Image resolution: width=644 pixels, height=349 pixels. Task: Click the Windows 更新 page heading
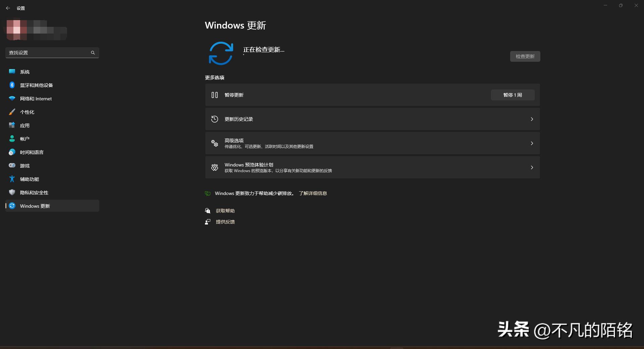tap(235, 26)
